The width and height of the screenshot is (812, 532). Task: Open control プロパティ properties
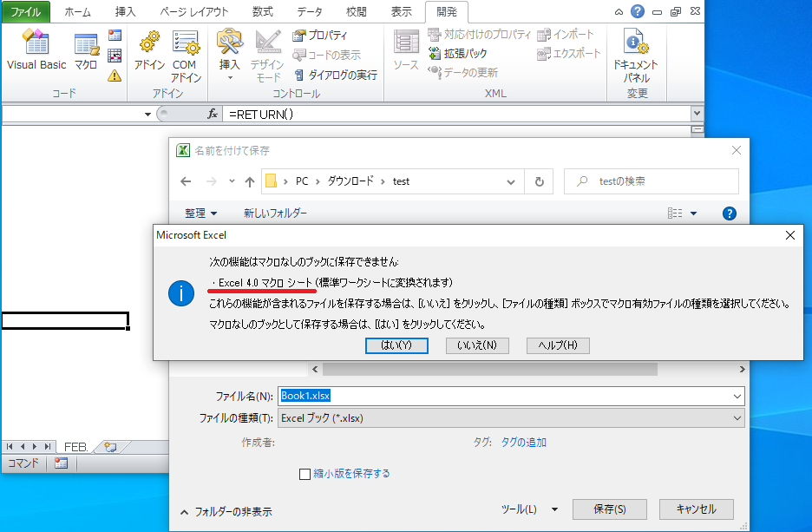click(319, 36)
